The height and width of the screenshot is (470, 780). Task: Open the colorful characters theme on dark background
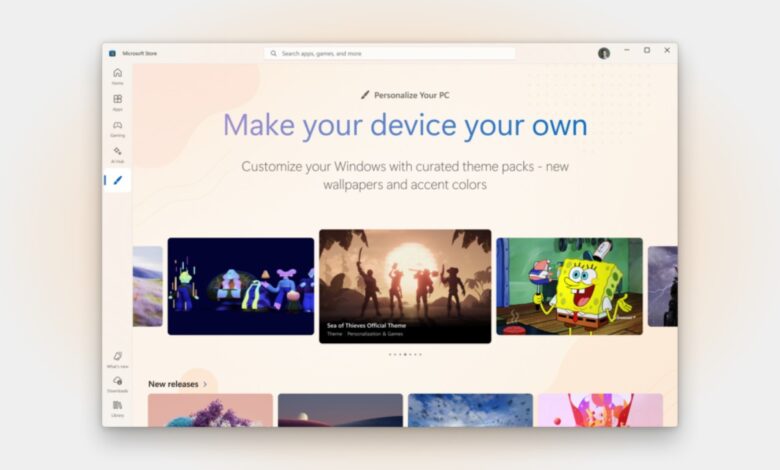pyautogui.click(x=241, y=286)
